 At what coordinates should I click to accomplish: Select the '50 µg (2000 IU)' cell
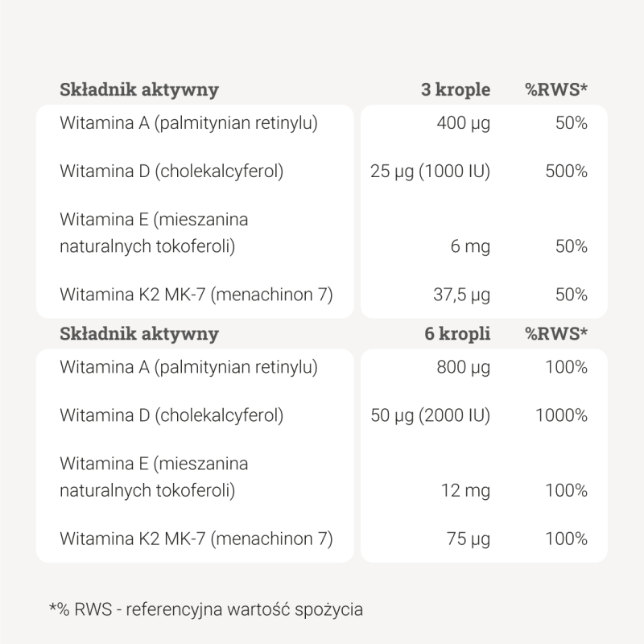(430, 415)
